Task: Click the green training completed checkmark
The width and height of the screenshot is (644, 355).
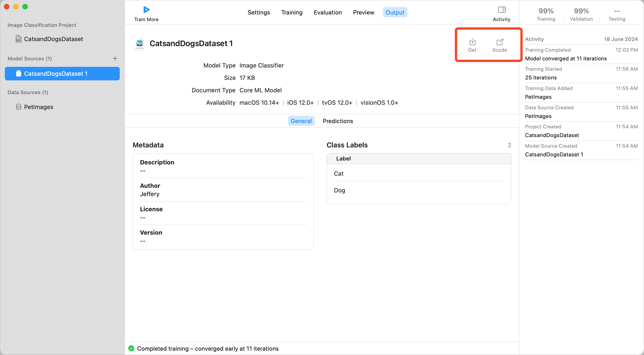Action: pyautogui.click(x=131, y=349)
